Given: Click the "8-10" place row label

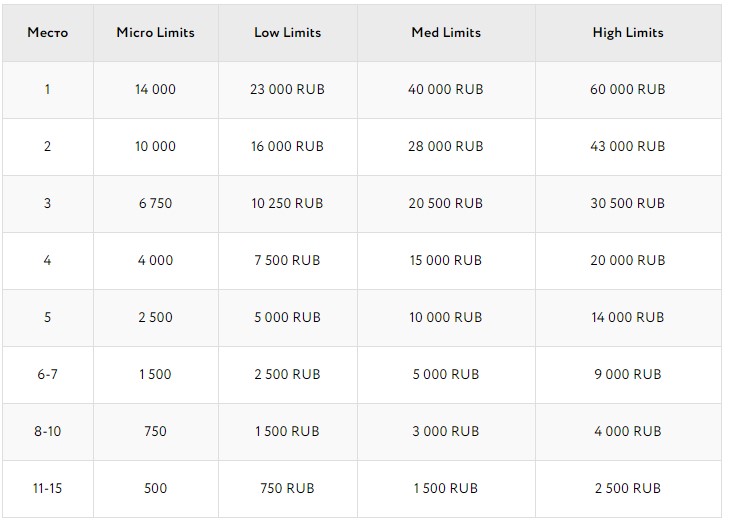Looking at the screenshot, I should [48, 431].
